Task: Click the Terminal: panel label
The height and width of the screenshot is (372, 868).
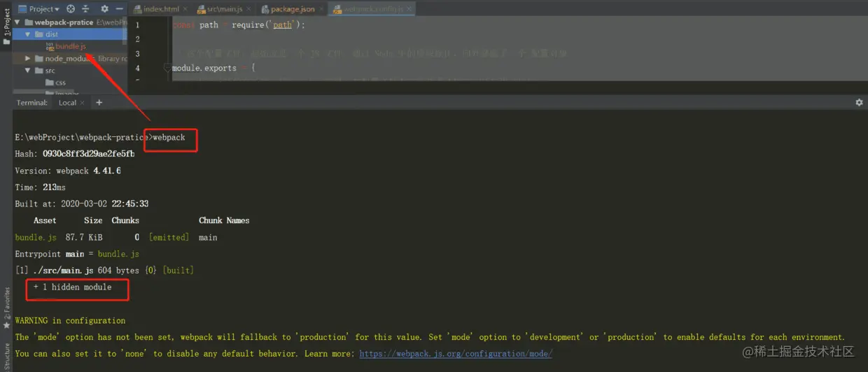Action: tap(32, 103)
